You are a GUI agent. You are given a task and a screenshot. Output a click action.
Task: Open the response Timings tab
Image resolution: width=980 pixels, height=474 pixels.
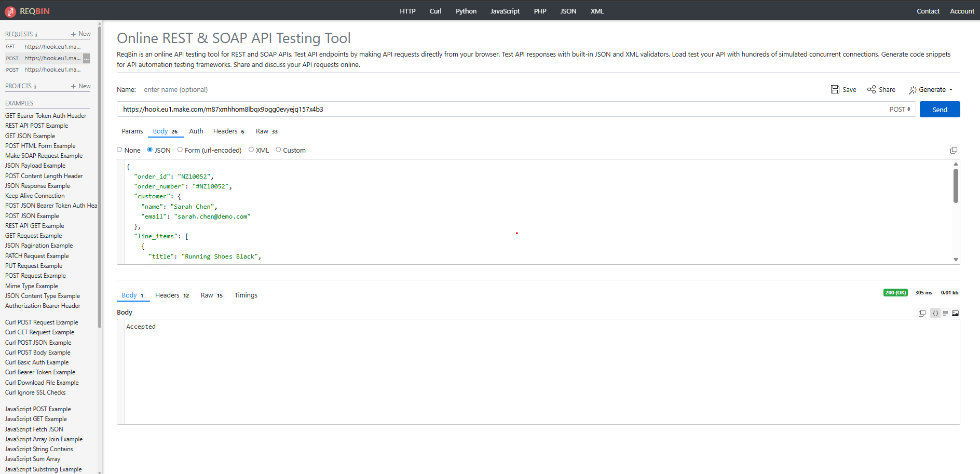click(246, 295)
